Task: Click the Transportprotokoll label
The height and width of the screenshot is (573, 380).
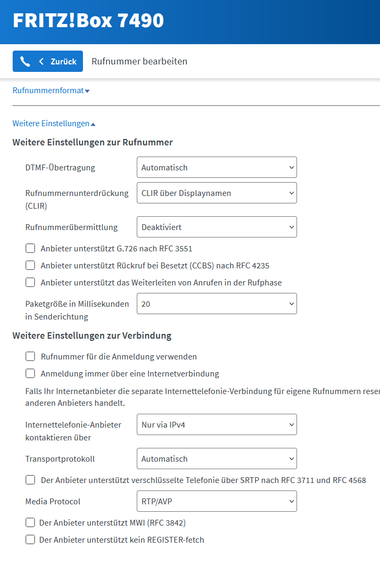Action: click(x=60, y=459)
